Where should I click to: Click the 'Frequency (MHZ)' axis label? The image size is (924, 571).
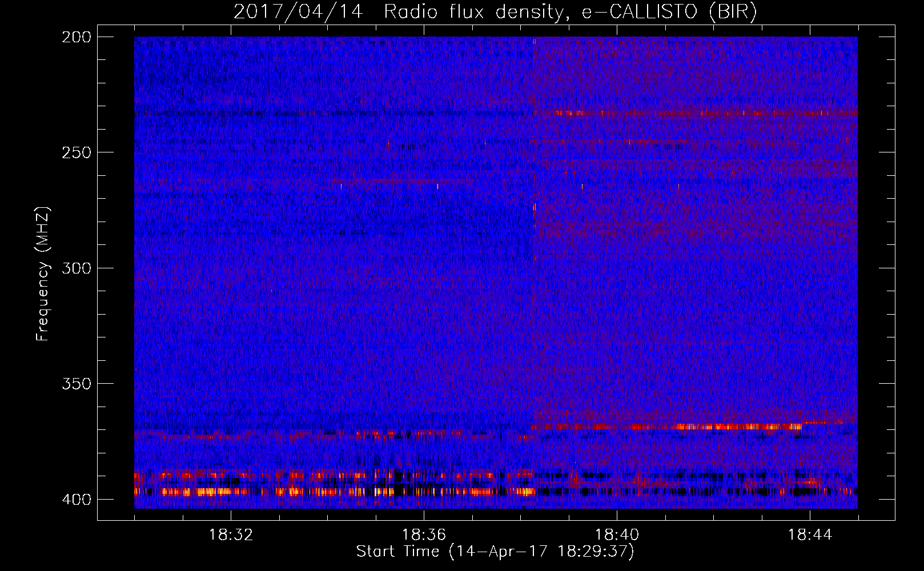coord(42,274)
